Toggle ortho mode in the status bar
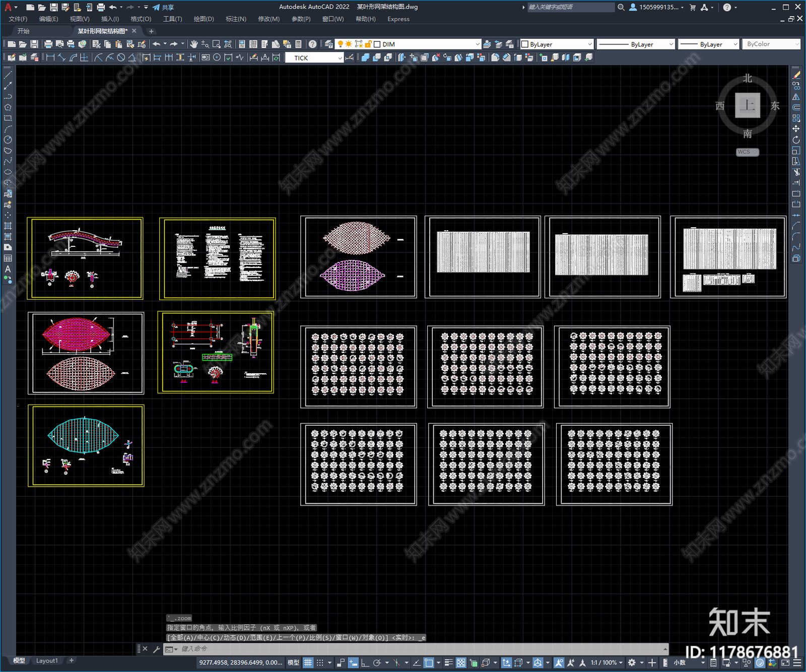The height and width of the screenshot is (672, 806). (x=365, y=662)
